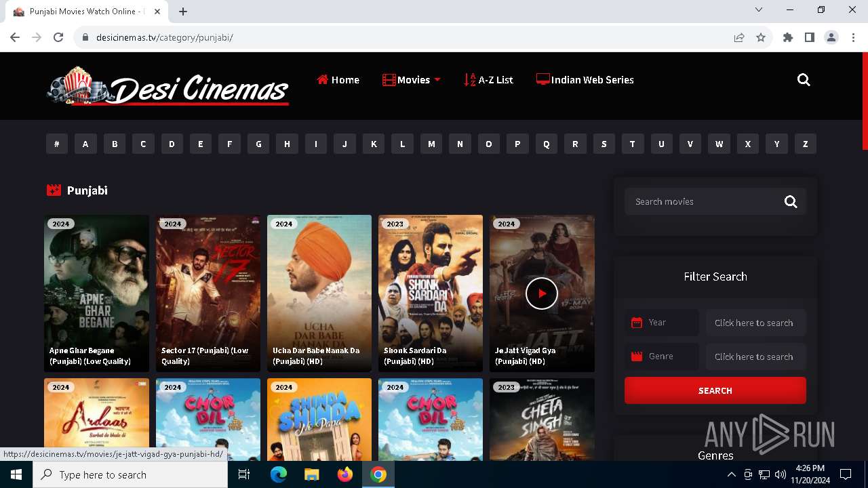Open Task View on taskbar

[244, 474]
